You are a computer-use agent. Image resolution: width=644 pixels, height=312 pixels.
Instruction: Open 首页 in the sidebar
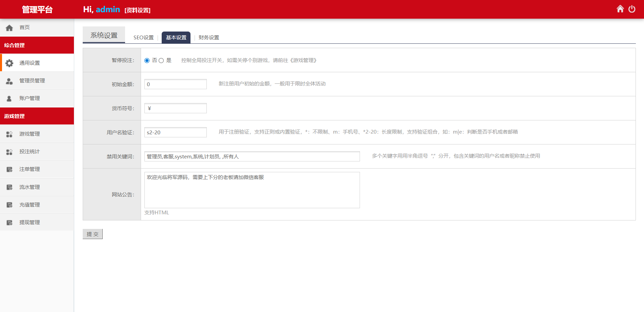[x=37, y=27]
